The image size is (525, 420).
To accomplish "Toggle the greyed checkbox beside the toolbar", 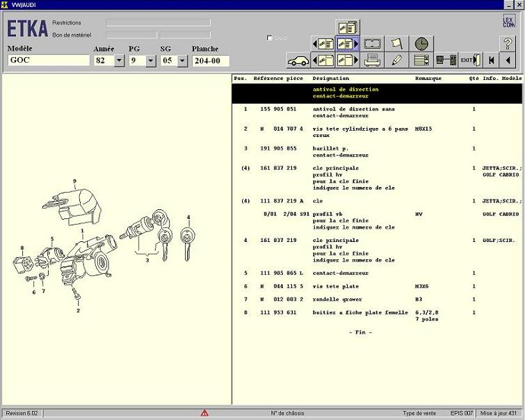I will [x=270, y=38].
